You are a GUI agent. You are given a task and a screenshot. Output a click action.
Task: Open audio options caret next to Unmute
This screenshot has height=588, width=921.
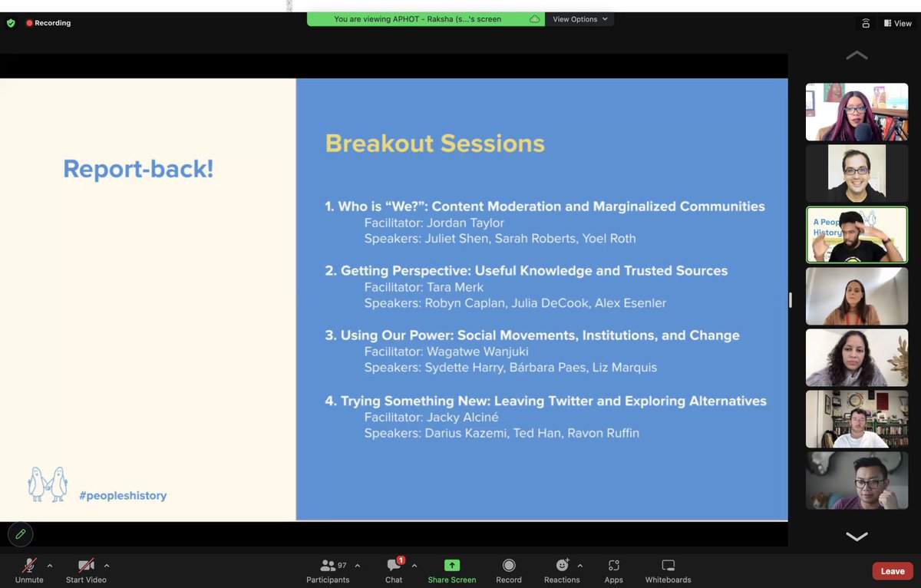[50, 566]
